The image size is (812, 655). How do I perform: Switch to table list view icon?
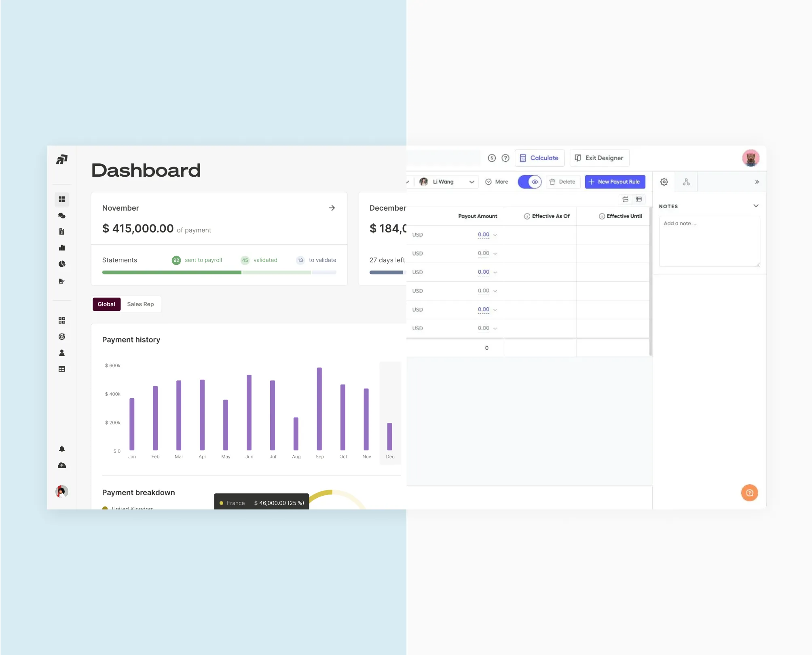(x=639, y=199)
